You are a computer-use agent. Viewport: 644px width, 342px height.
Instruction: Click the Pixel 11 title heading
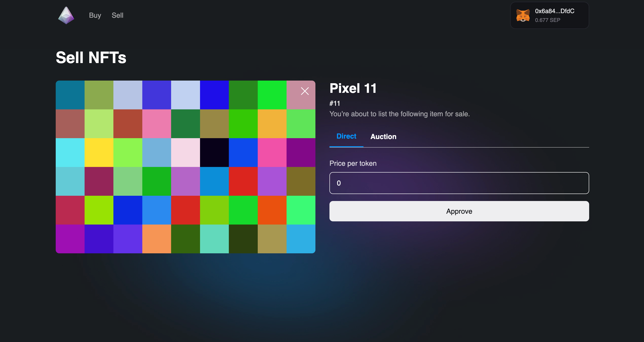click(353, 88)
